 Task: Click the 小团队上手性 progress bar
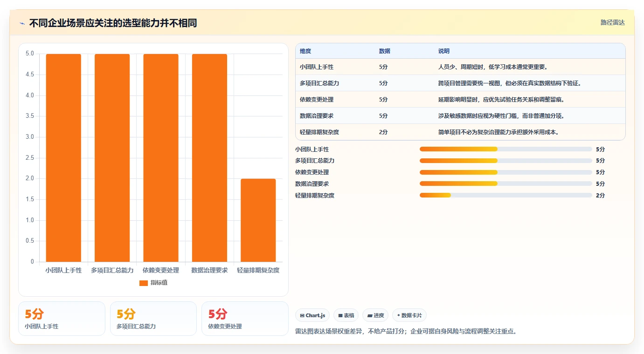point(506,149)
